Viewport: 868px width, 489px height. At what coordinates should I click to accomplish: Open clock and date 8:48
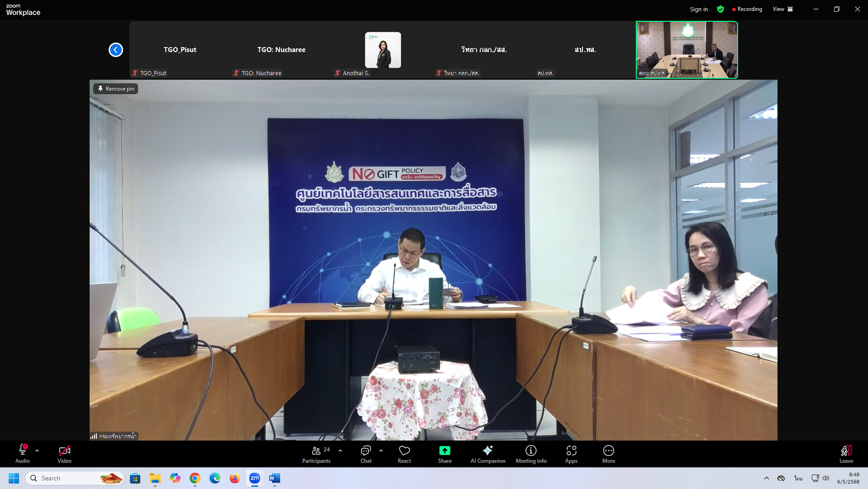click(x=848, y=478)
